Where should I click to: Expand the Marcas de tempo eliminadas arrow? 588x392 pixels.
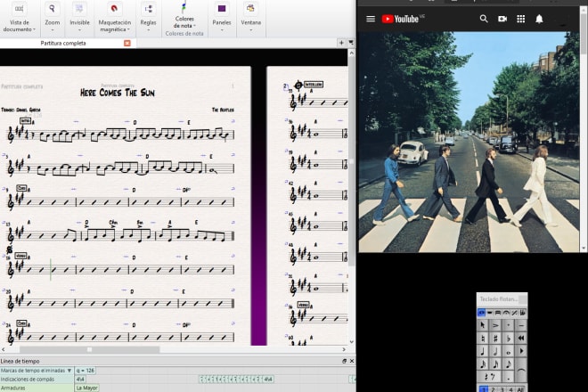tap(69, 371)
